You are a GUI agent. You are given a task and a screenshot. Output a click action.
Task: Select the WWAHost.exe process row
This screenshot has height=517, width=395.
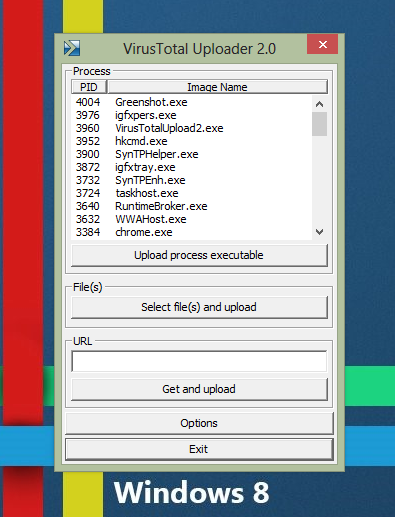coord(192,219)
